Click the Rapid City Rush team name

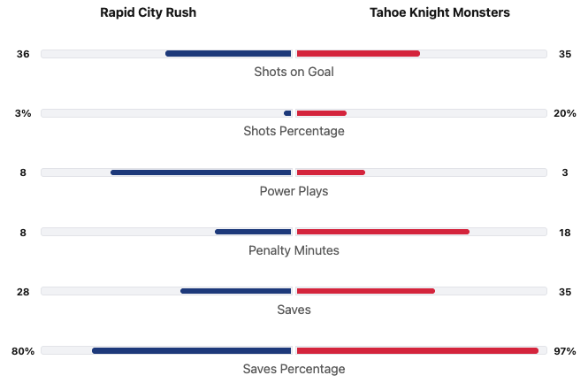coord(148,12)
